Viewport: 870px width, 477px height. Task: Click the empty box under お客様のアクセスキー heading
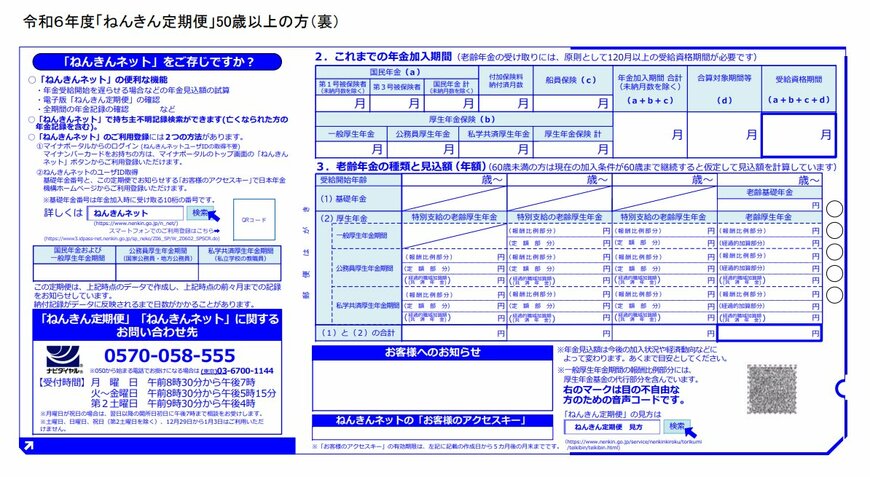(432, 433)
